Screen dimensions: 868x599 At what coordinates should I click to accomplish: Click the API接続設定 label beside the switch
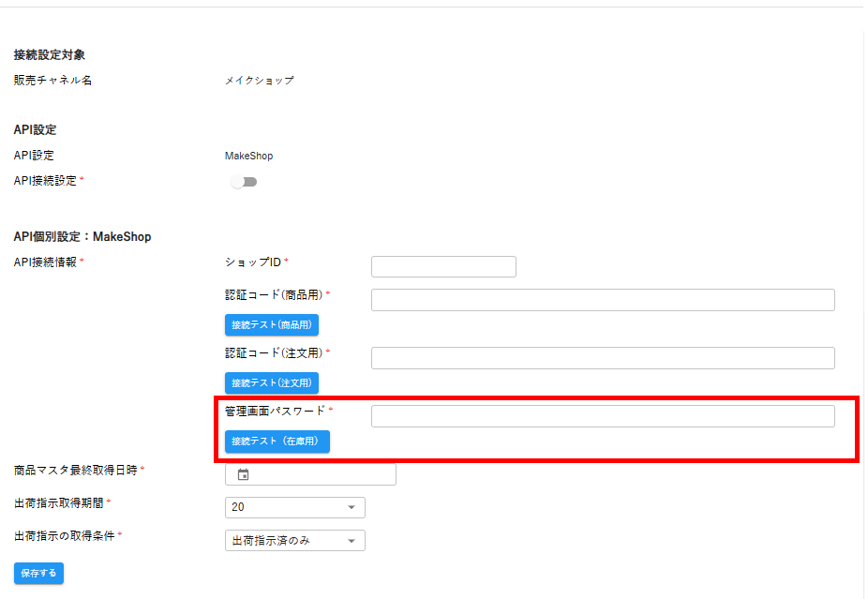point(45,180)
